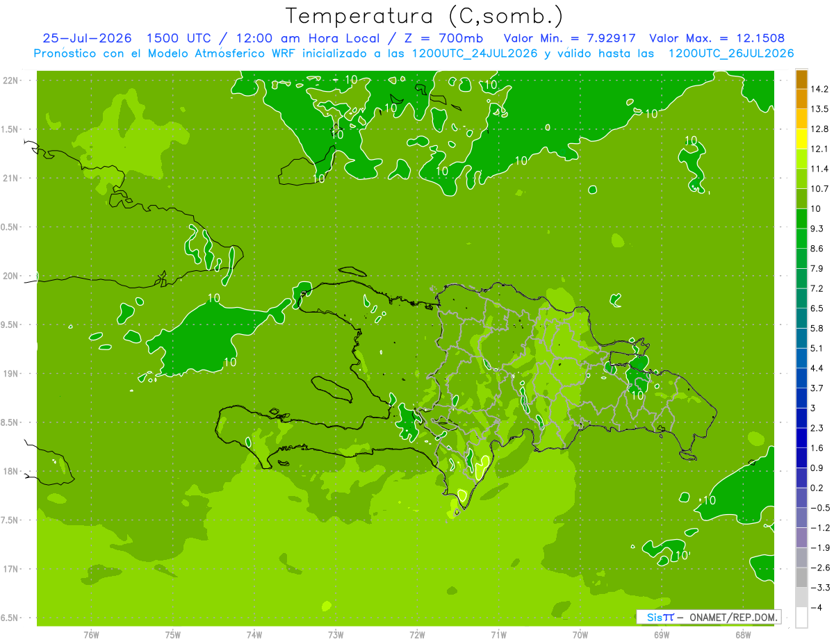This screenshot has height=644, width=834.
Task: Click the "0.2" legend value
Action: [x=817, y=488]
